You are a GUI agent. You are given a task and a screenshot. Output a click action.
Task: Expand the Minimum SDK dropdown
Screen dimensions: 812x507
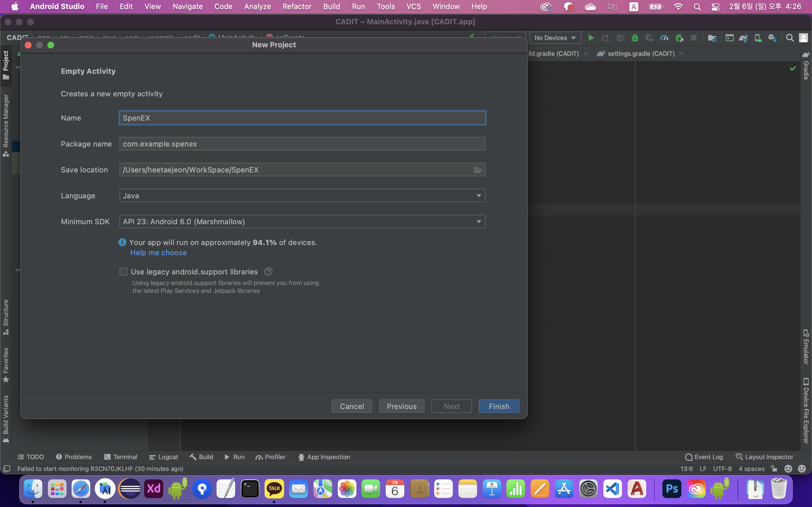(302, 222)
